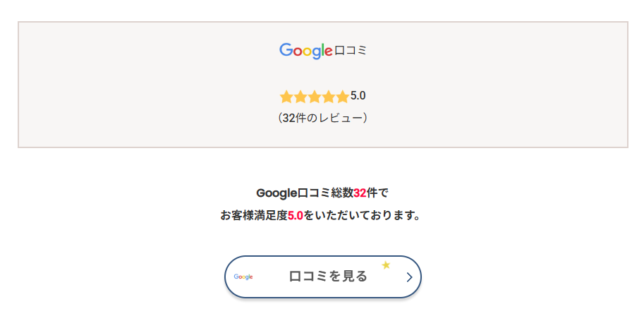Click the fourth gold star in the rating
The image size is (644, 316).
coord(328,97)
